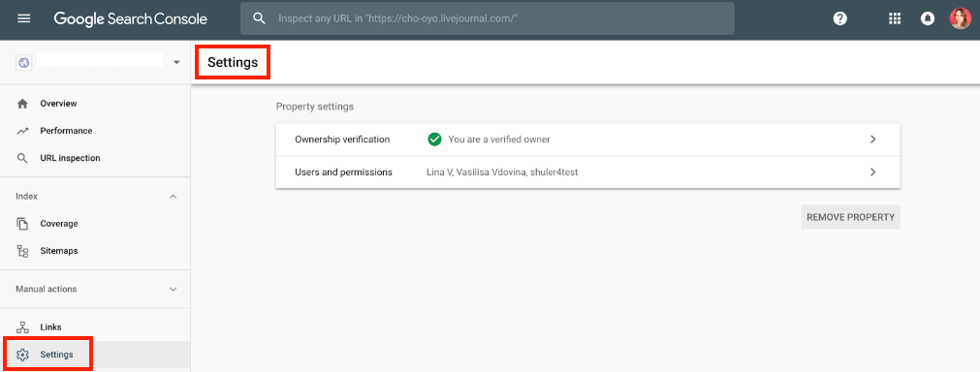Image resolution: width=980 pixels, height=372 pixels.
Task: Open URL inspection in sidebar
Action: tap(95, 159)
